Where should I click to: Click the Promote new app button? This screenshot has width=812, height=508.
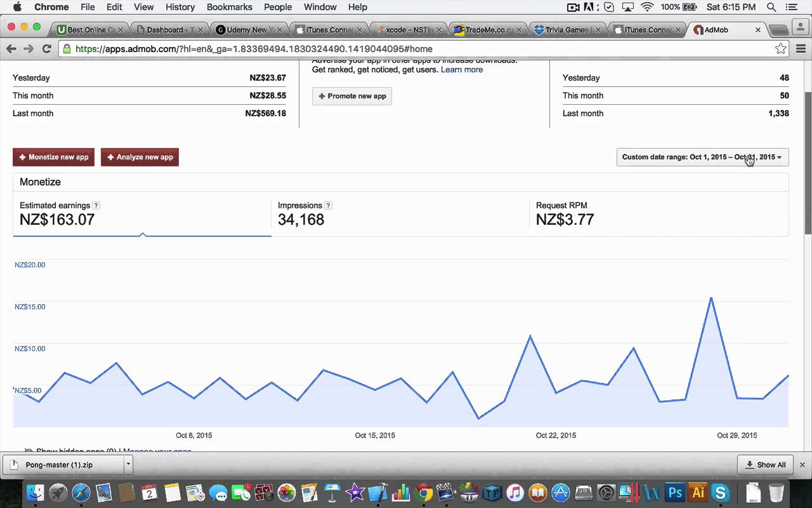click(352, 96)
